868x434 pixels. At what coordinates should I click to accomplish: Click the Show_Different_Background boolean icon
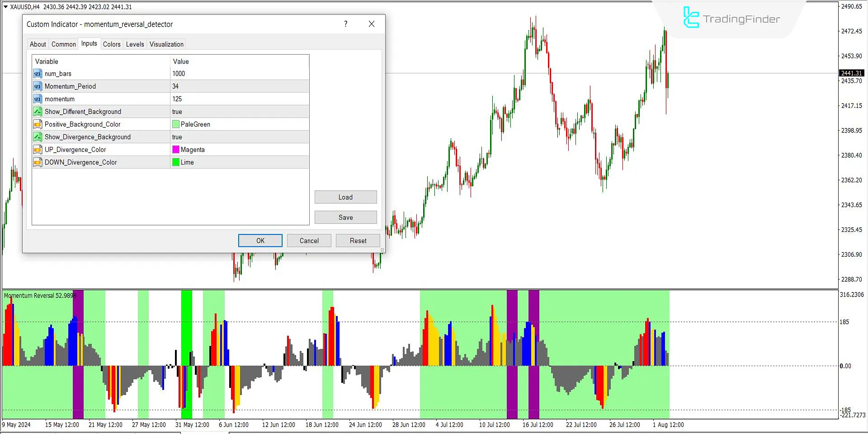pos(38,112)
